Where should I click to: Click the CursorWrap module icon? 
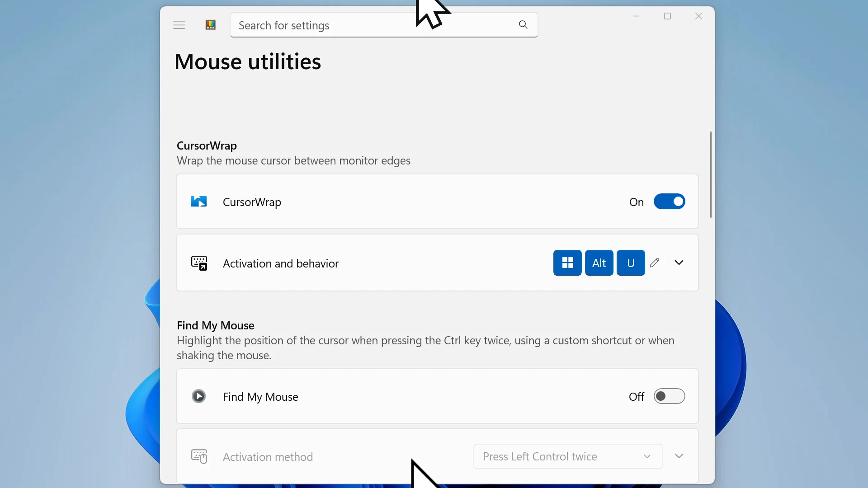tap(199, 202)
